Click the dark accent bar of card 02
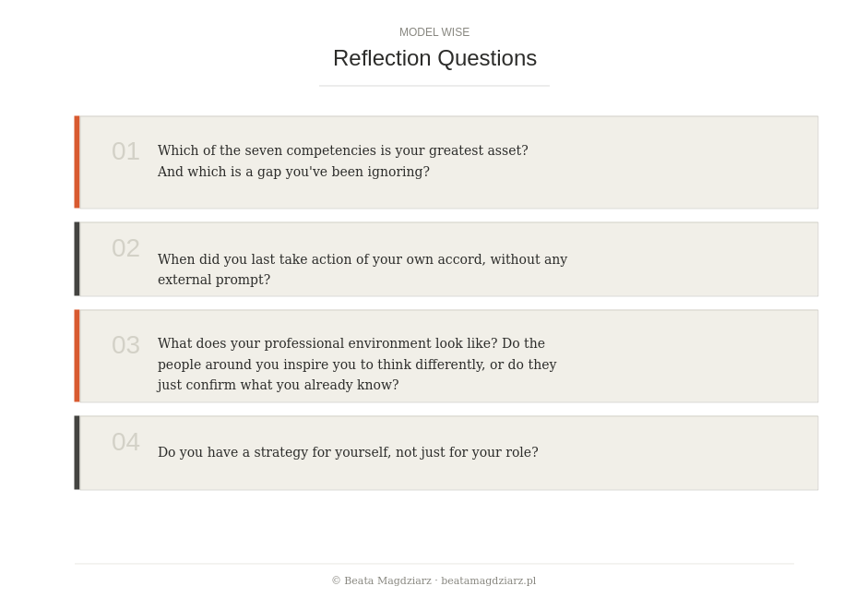The width and height of the screenshot is (868, 610). pyautogui.click(x=77, y=258)
